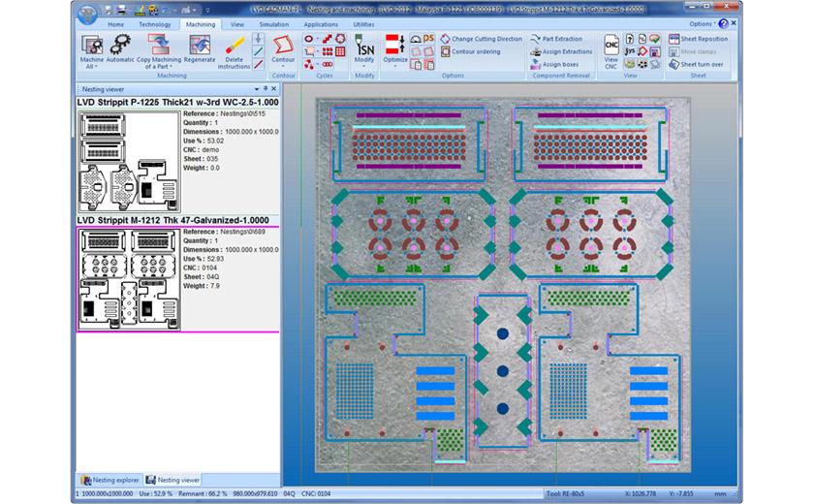Select the LVD Strippit P-1225 nesting thumbnail
The image size is (814, 504).
click(x=129, y=162)
